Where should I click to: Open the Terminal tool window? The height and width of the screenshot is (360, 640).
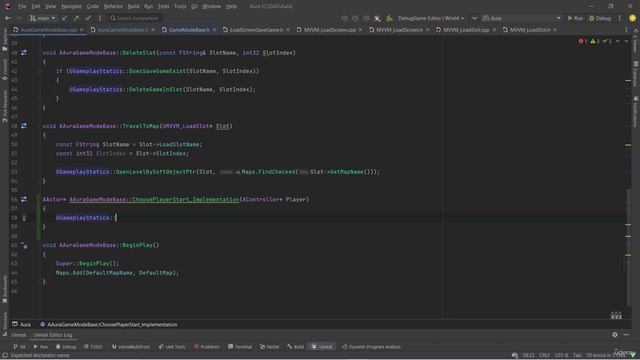[x=240, y=347]
